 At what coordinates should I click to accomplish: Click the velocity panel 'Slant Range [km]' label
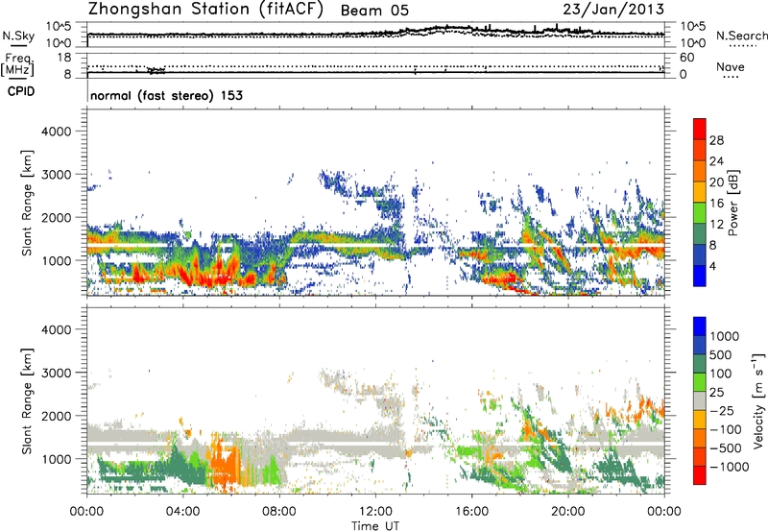[x=27, y=401]
